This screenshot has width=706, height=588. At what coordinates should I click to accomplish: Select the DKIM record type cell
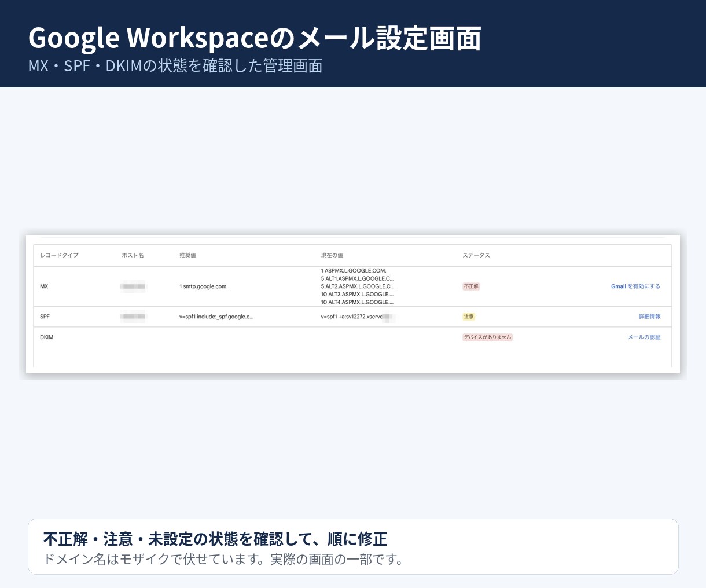46,337
